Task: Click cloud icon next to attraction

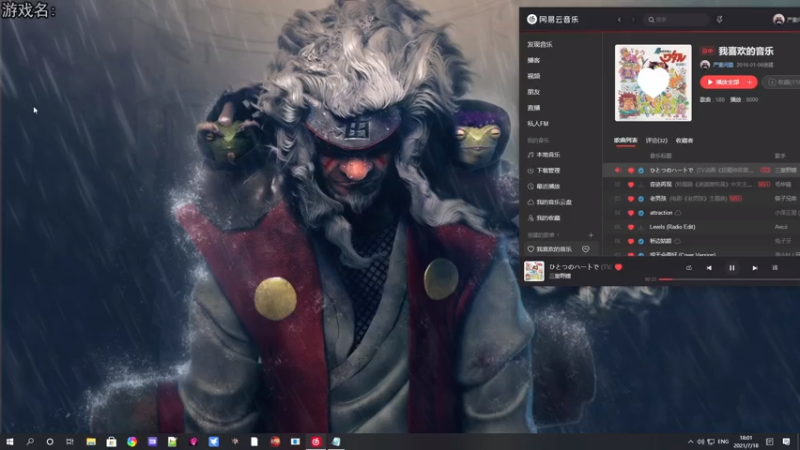Action: [x=678, y=213]
